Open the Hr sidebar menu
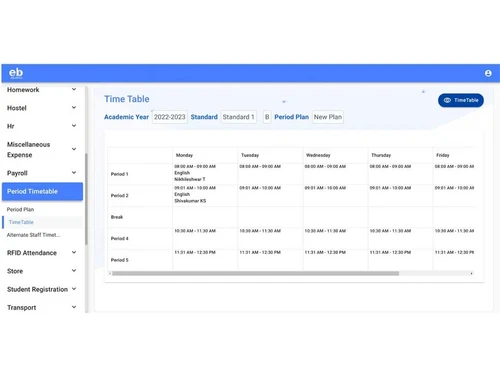Screen dimensions: 500x375 click(x=42, y=126)
